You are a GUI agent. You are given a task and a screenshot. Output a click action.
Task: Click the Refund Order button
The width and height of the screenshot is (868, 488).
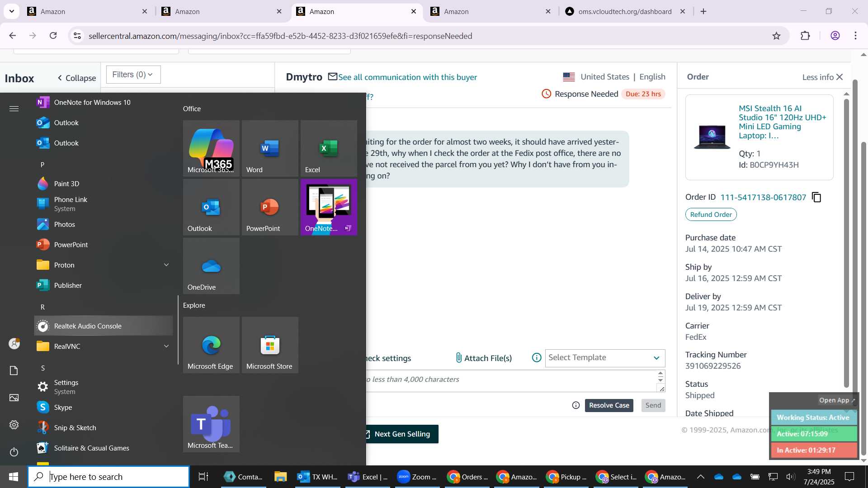click(711, 215)
